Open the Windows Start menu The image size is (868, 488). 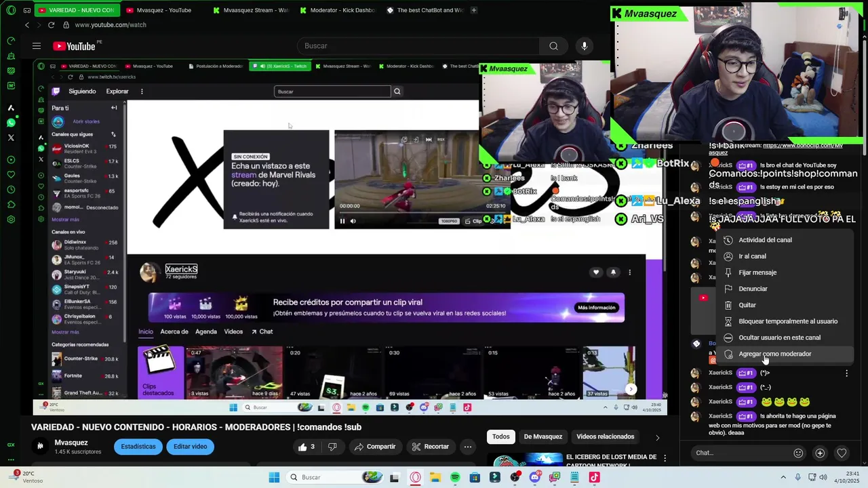click(x=274, y=477)
